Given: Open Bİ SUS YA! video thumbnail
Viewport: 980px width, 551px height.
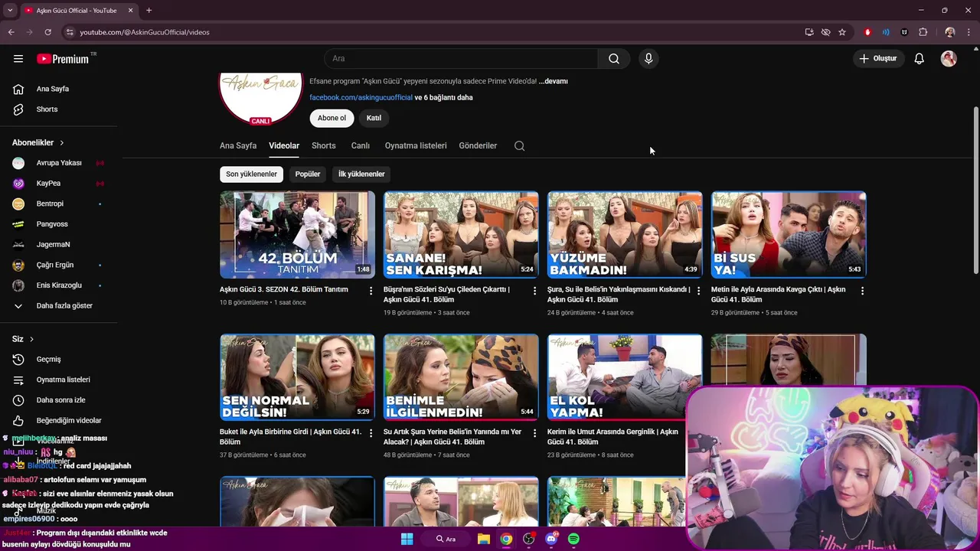Looking at the screenshot, I should [789, 234].
